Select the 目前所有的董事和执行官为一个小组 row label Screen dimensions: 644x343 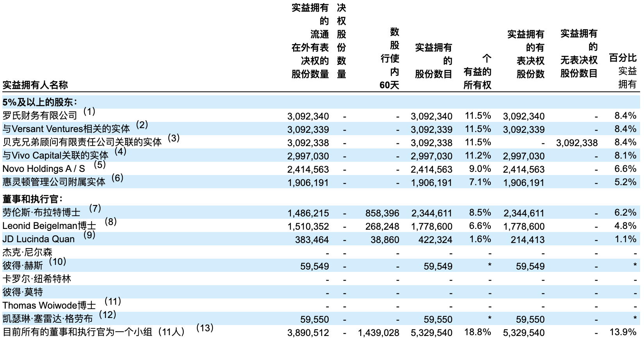pyautogui.click(x=93, y=332)
